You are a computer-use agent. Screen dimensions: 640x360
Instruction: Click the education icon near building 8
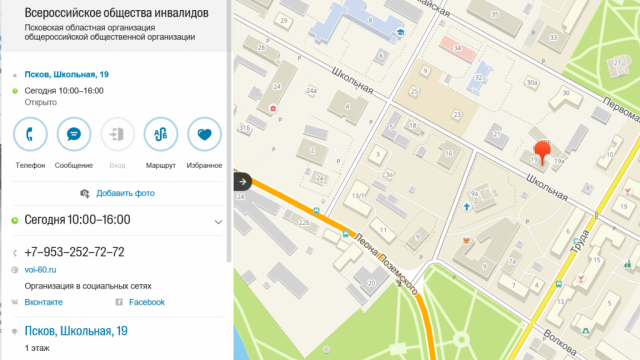click(x=400, y=32)
